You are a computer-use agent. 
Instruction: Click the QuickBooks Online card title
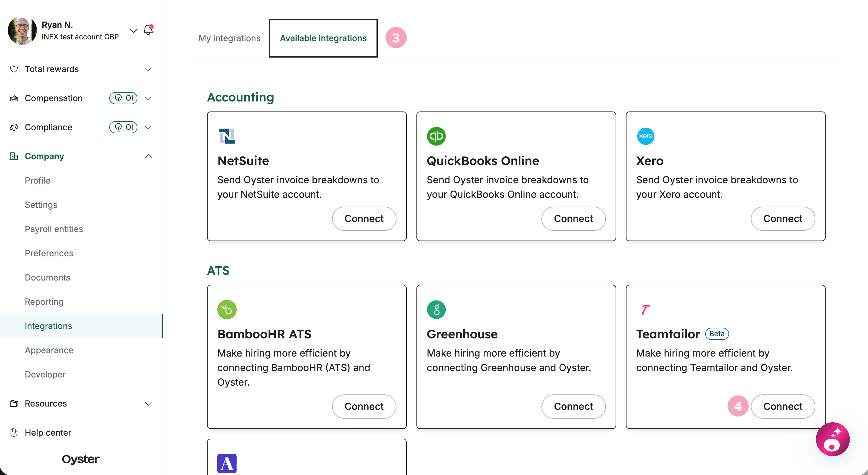pyautogui.click(x=483, y=161)
